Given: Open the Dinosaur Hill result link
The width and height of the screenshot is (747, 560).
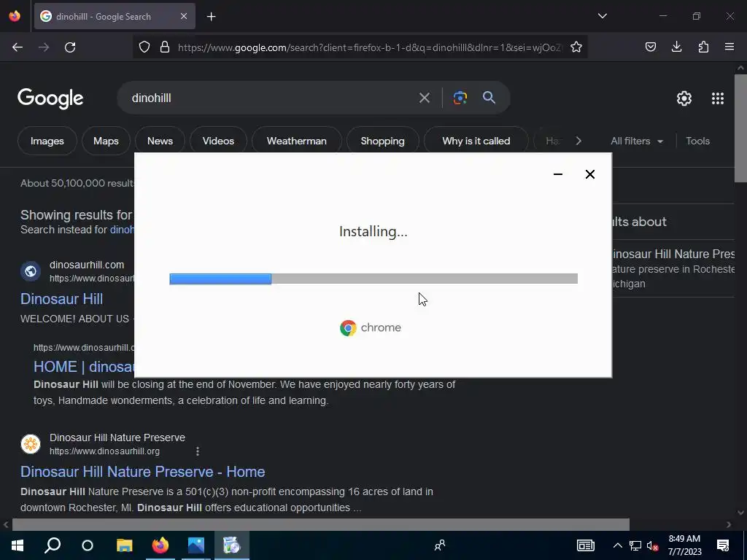Looking at the screenshot, I should pyautogui.click(x=61, y=299).
